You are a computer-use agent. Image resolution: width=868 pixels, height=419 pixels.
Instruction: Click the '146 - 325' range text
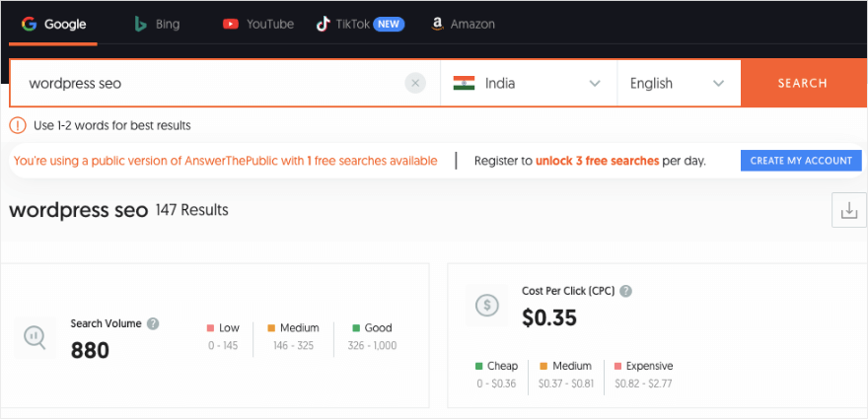point(293,346)
